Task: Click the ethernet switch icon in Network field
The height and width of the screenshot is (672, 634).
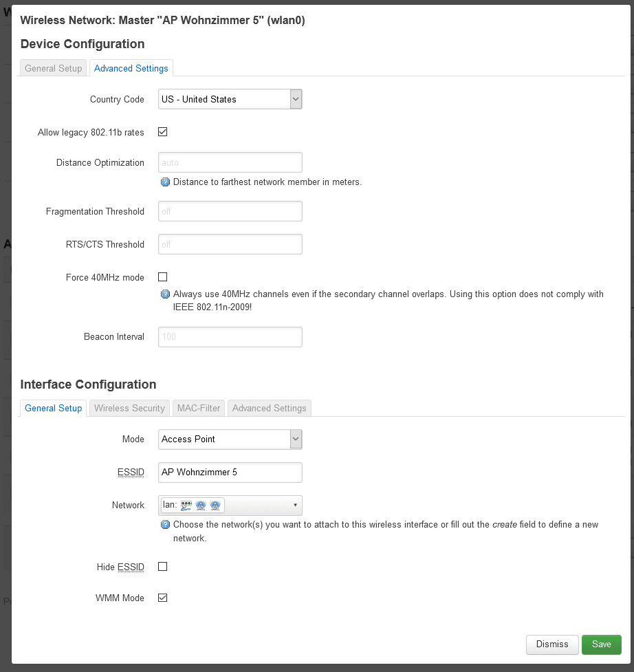Action: tap(186, 506)
